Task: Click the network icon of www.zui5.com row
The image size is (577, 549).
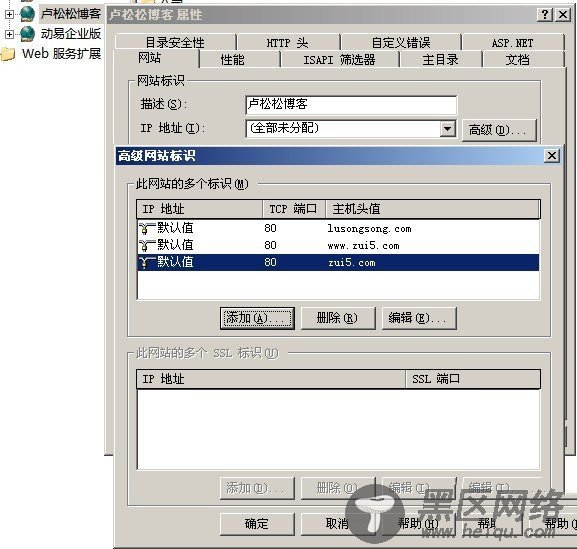Action: click(x=147, y=245)
